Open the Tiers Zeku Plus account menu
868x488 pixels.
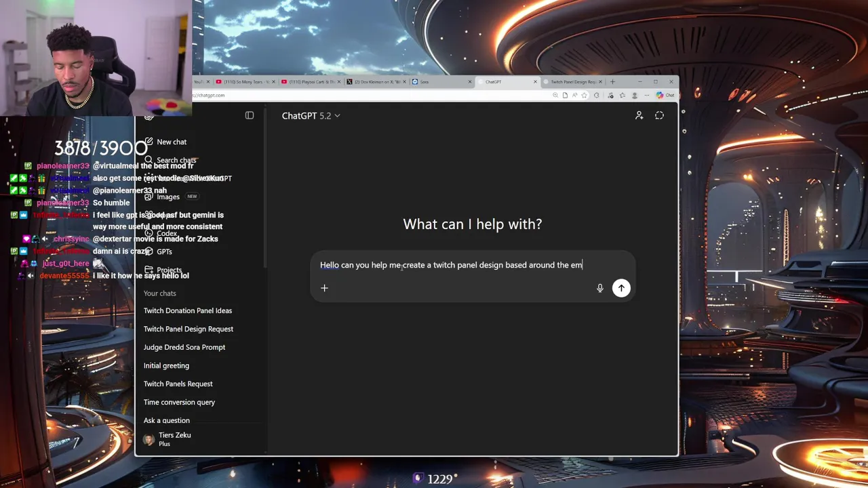[198, 439]
